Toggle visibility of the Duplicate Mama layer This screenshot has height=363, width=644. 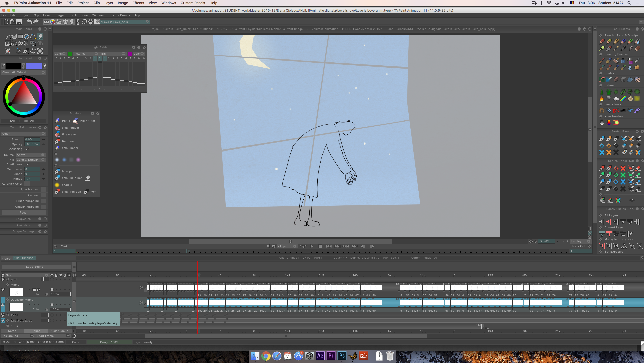click(x=52, y=305)
